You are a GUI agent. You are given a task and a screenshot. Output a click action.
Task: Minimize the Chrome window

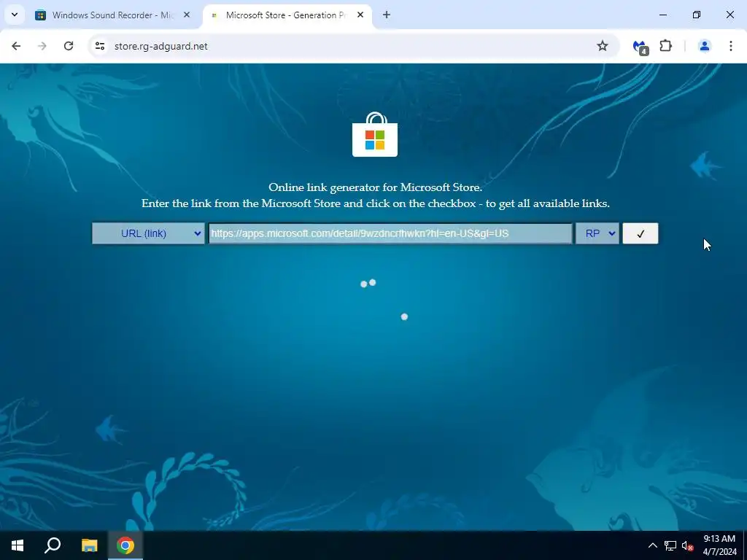pos(662,15)
